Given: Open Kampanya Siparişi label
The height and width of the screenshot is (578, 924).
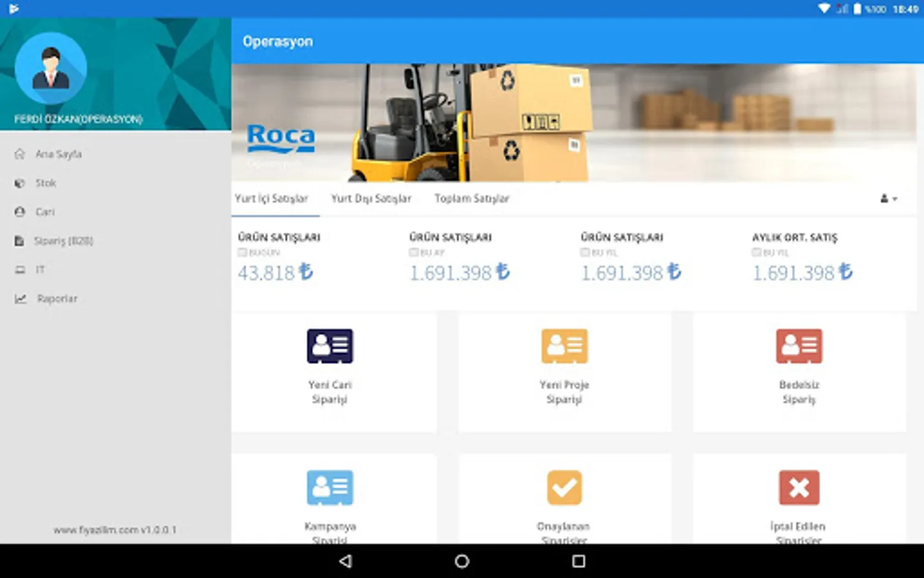Looking at the screenshot, I should pyautogui.click(x=330, y=533).
